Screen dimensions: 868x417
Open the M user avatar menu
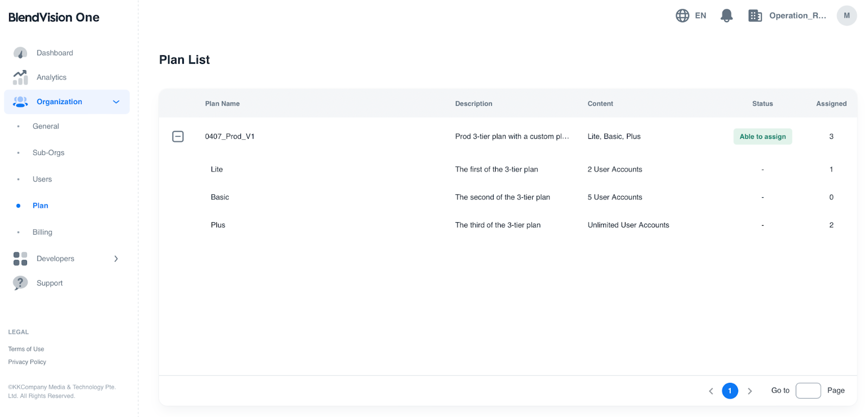846,16
